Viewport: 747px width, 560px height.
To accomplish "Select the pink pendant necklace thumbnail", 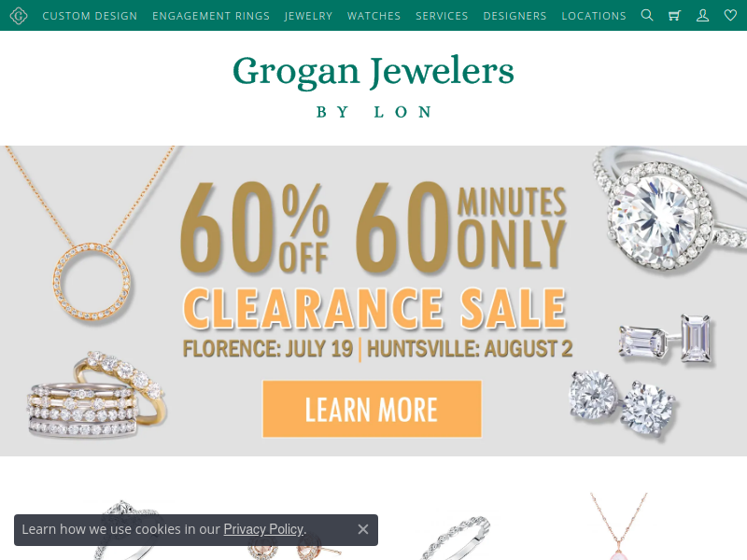I will (x=619, y=526).
